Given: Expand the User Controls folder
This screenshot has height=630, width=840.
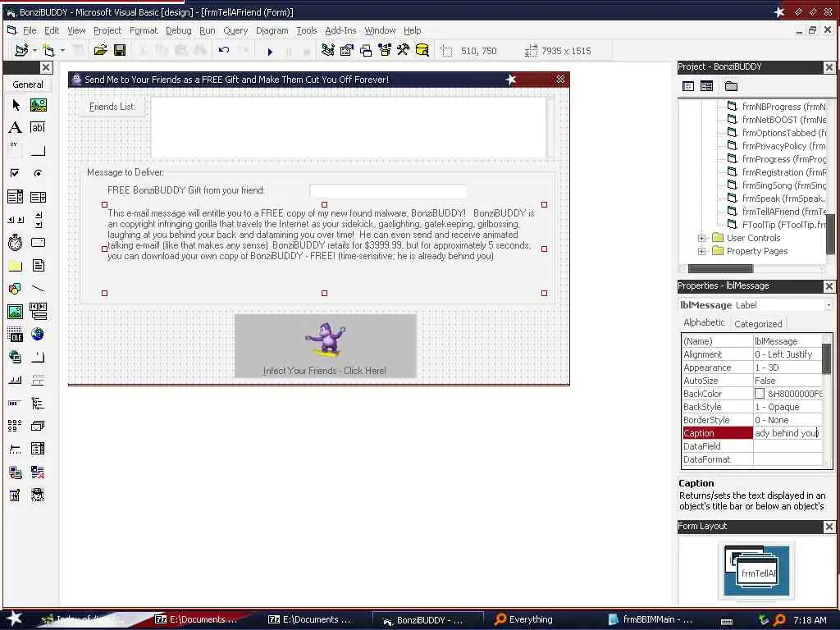Looking at the screenshot, I should click(701, 238).
